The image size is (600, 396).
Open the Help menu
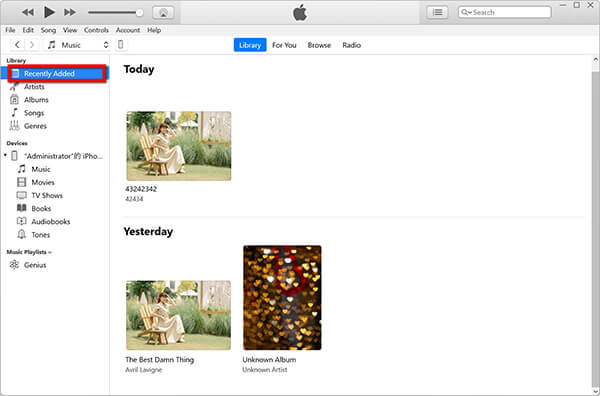(x=154, y=30)
